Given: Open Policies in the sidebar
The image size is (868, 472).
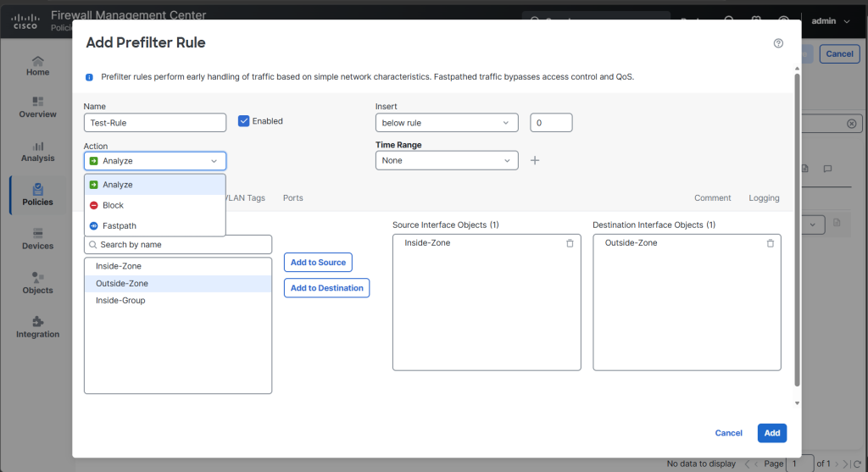Looking at the screenshot, I should (37, 196).
